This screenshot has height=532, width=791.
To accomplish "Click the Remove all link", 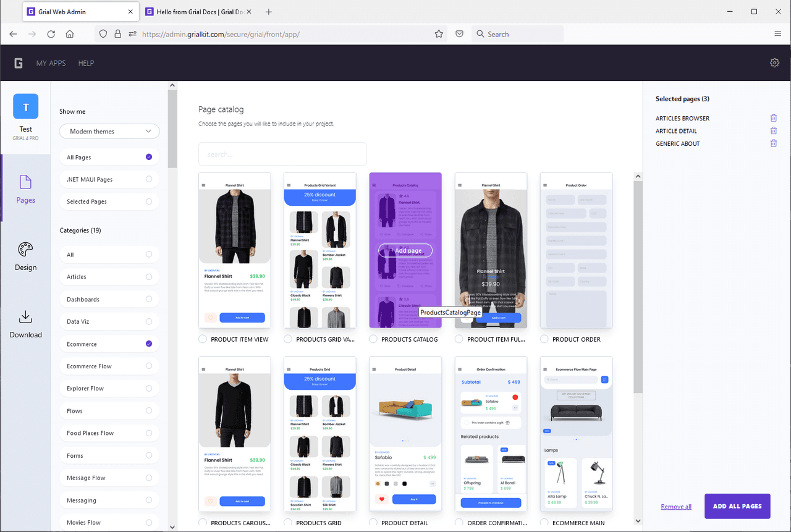I will click(x=676, y=507).
